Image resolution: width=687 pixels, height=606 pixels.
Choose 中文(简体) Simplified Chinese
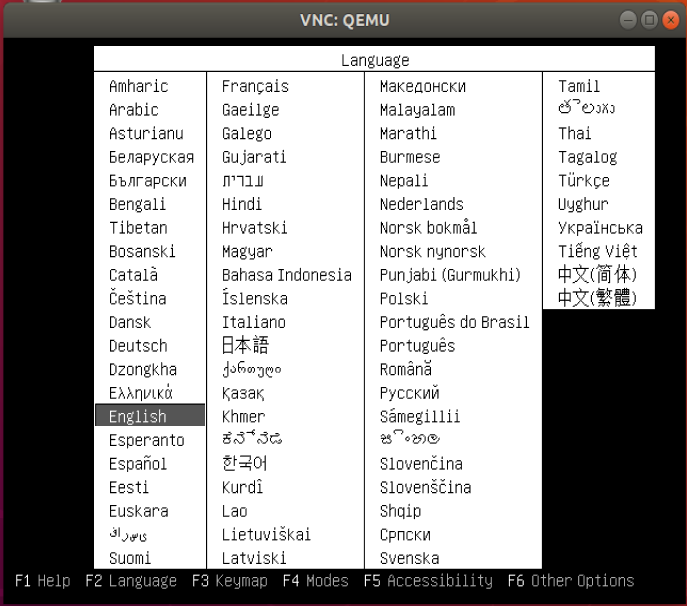point(597,275)
